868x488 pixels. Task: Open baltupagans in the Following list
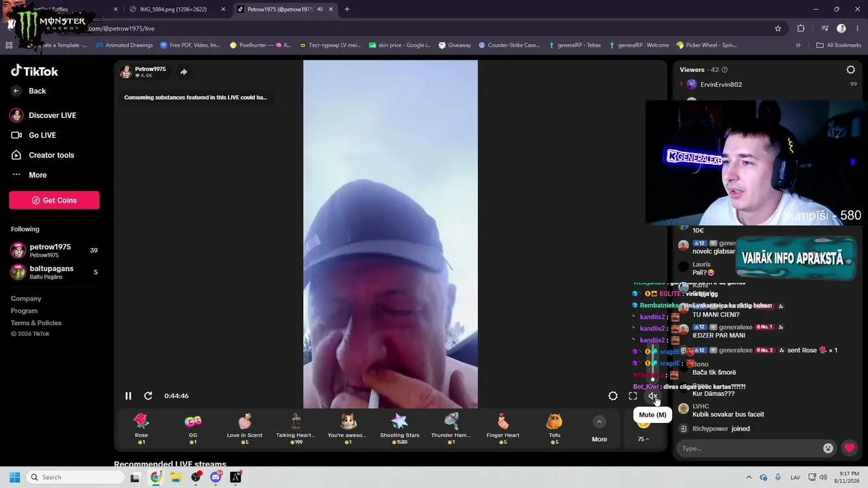click(x=54, y=272)
